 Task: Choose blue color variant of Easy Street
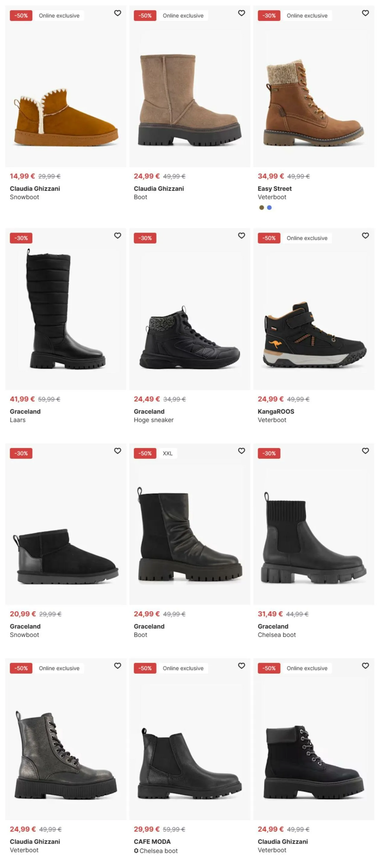coord(269,208)
